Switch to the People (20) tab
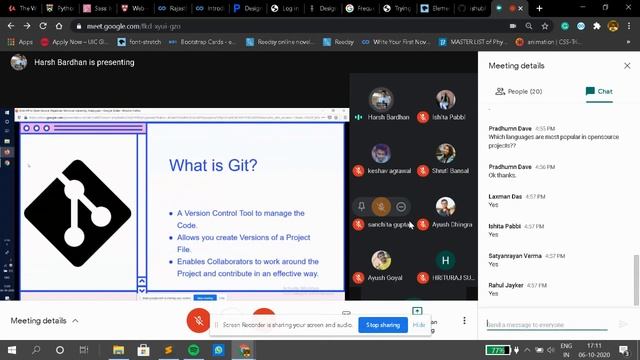Image resolution: width=640 pixels, height=360 pixels. click(x=519, y=91)
